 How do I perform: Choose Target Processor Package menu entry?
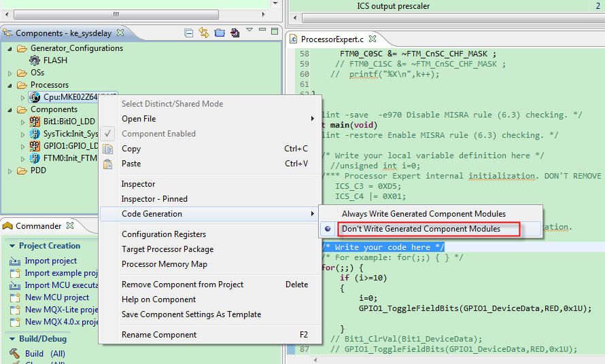tap(210, 249)
